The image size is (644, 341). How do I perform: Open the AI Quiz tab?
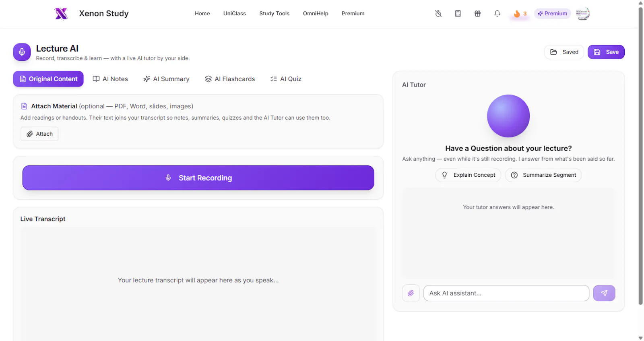pos(286,79)
